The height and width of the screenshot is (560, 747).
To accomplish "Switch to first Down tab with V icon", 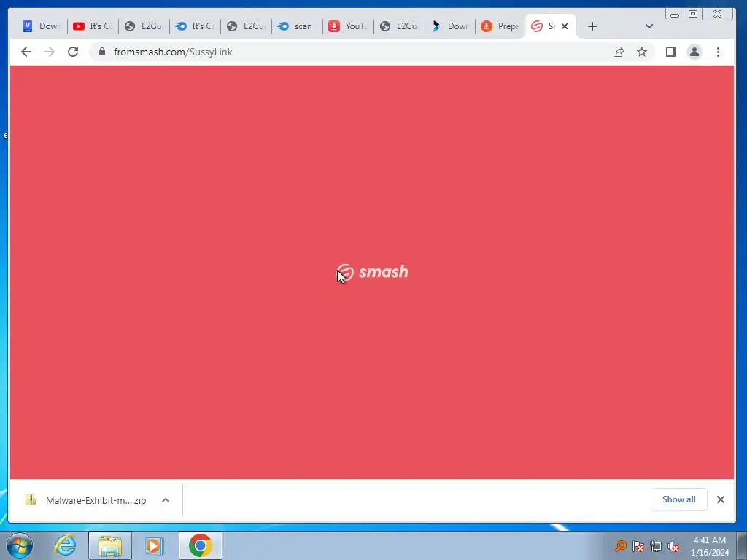I will [x=42, y=26].
